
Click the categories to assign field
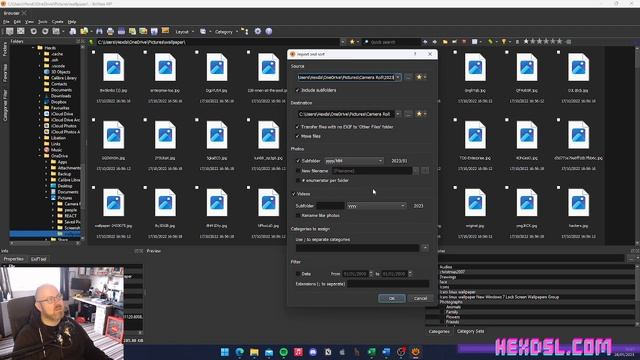pos(357,248)
